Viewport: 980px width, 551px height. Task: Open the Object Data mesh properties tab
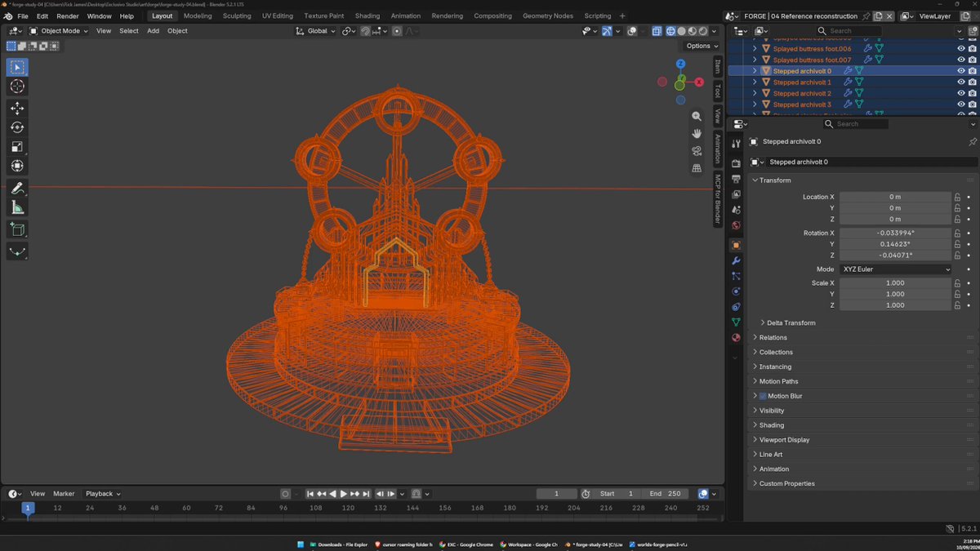pos(736,322)
